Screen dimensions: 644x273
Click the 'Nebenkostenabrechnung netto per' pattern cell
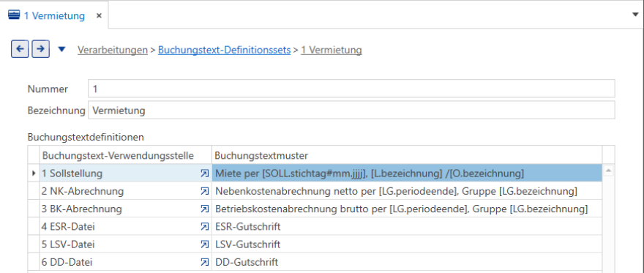(x=407, y=191)
